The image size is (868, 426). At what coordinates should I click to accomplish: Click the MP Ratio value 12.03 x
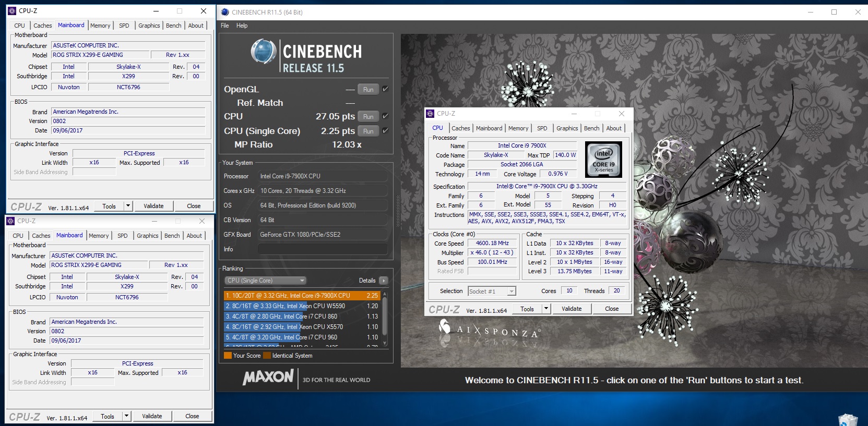point(347,144)
